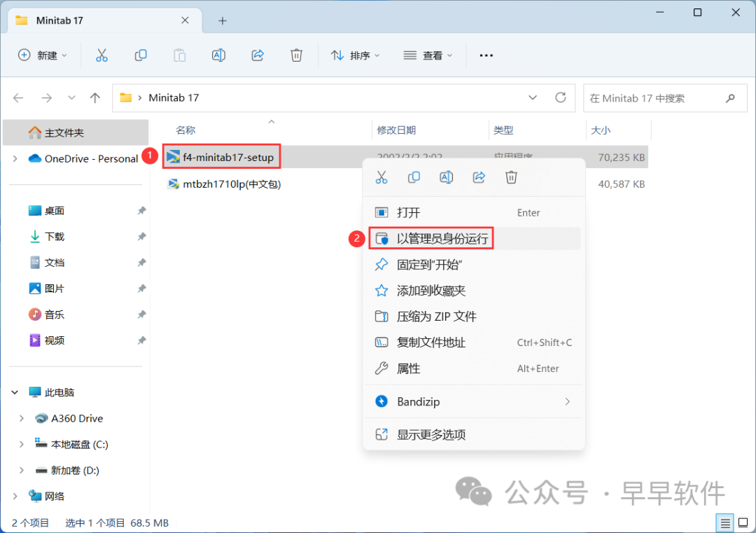Viewport: 756px width, 533px height.
Task: Click the New (新建) button
Action: (x=43, y=55)
